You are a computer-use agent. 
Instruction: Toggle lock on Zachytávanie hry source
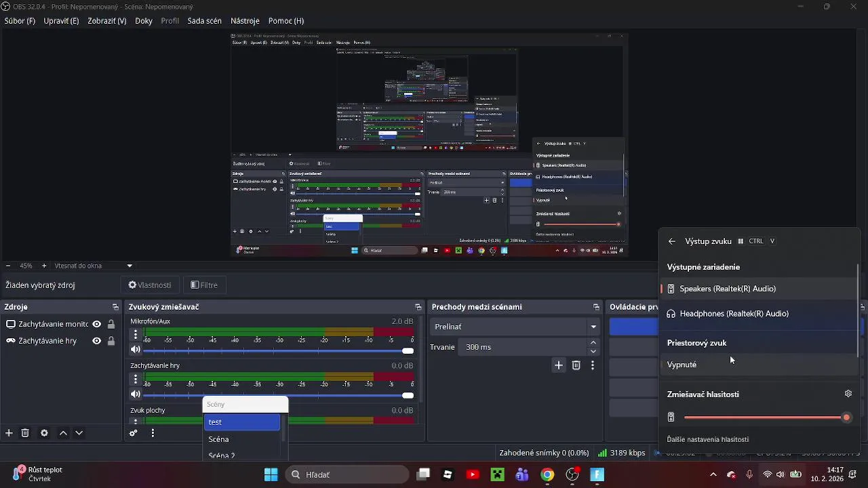point(111,341)
